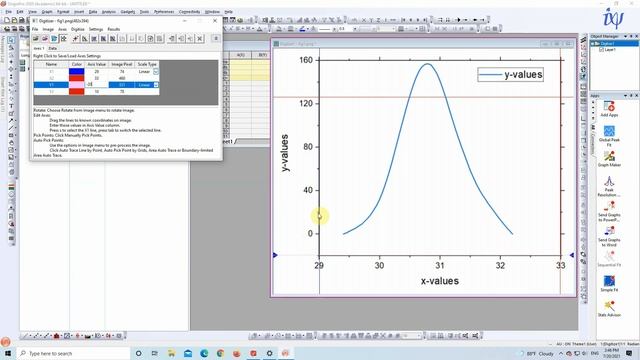Launch the Simple Fit app
The width and height of the screenshot is (640, 360).
tap(609, 282)
